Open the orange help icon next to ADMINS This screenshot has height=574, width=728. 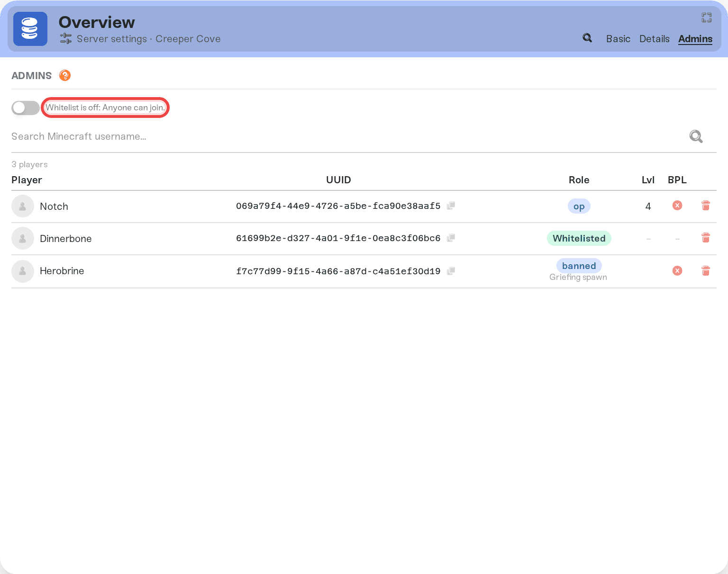pos(65,75)
